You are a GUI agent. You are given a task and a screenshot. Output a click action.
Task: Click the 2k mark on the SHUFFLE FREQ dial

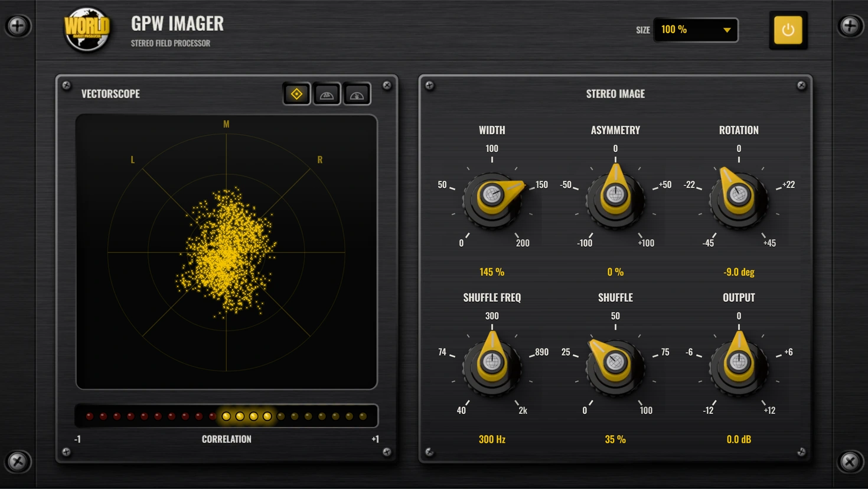pos(523,410)
